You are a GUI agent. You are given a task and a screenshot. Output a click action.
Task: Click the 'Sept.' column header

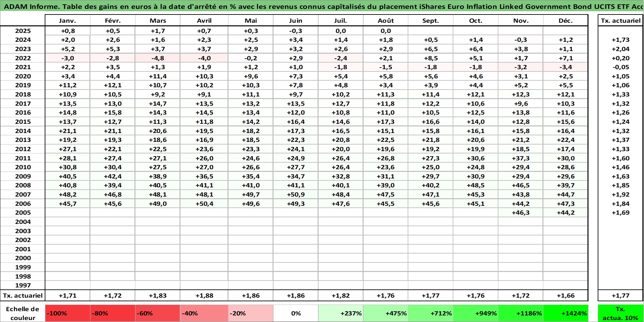point(431,20)
